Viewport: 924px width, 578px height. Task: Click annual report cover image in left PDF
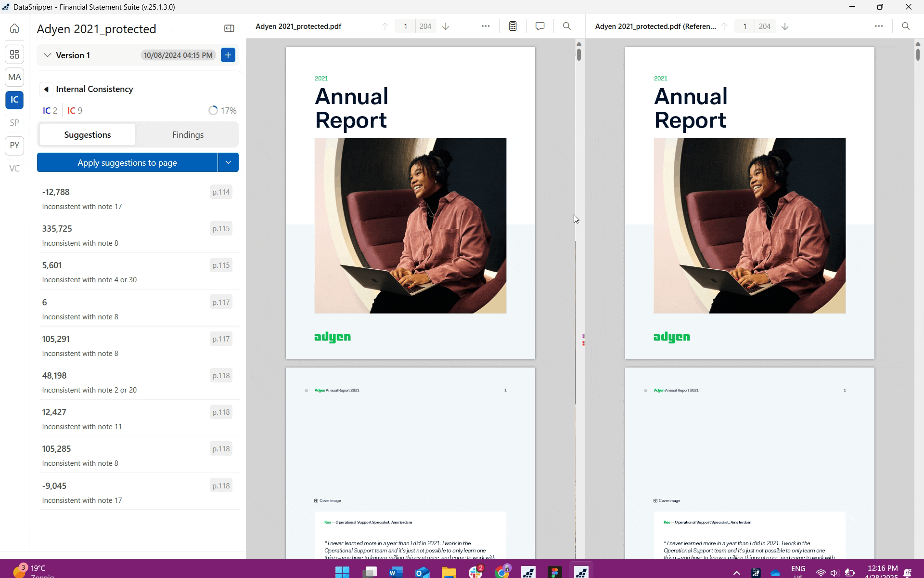point(411,226)
